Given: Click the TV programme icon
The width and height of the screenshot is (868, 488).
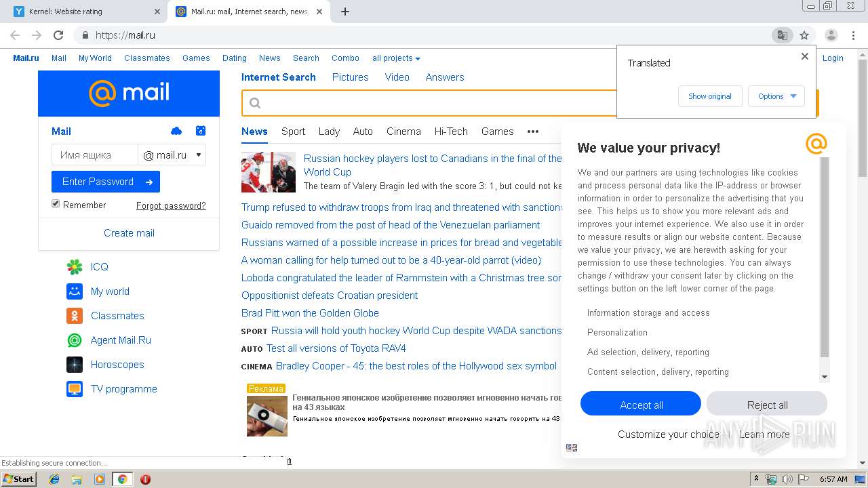Looking at the screenshot, I should [75, 389].
